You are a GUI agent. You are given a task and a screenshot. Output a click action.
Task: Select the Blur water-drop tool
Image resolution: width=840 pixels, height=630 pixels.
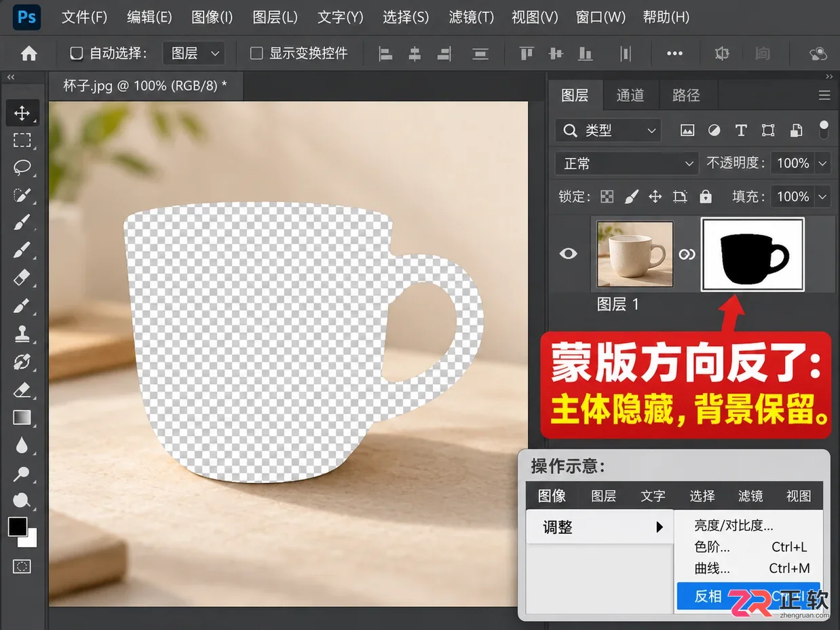tap(22, 445)
